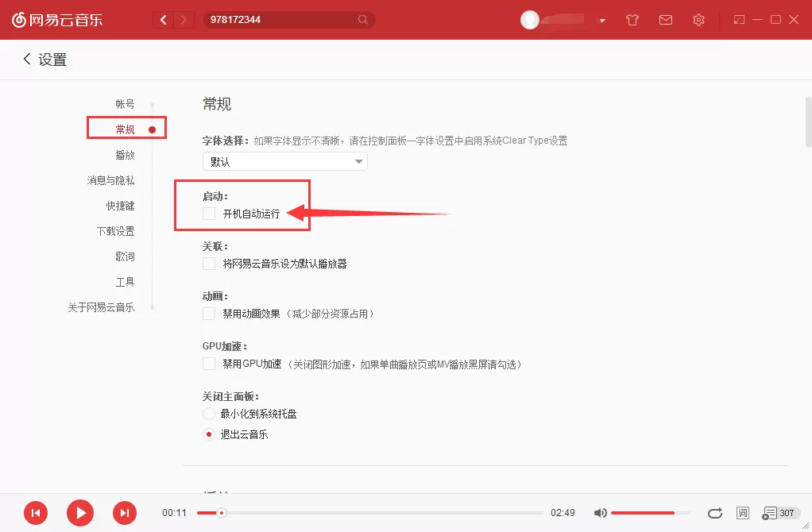Adjust the volume slider
Viewport: 812px width, 532px height.
click(x=651, y=513)
